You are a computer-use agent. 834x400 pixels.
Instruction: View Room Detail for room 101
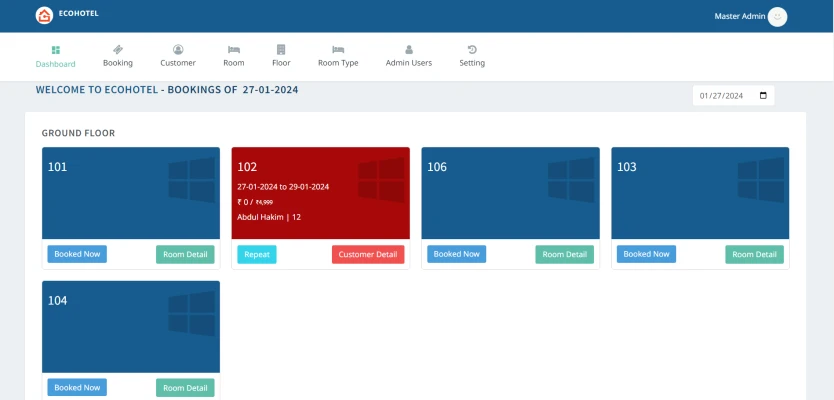pyautogui.click(x=185, y=254)
